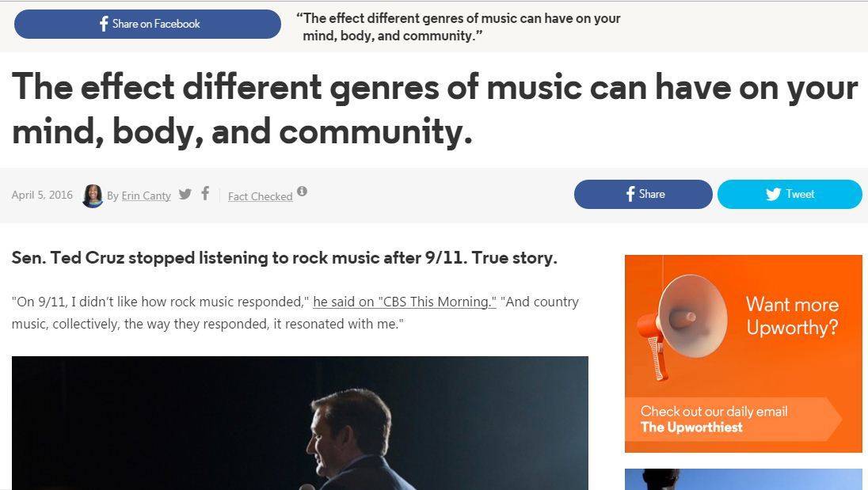
Task: Open Erin Canty's author profile
Action: pos(146,196)
